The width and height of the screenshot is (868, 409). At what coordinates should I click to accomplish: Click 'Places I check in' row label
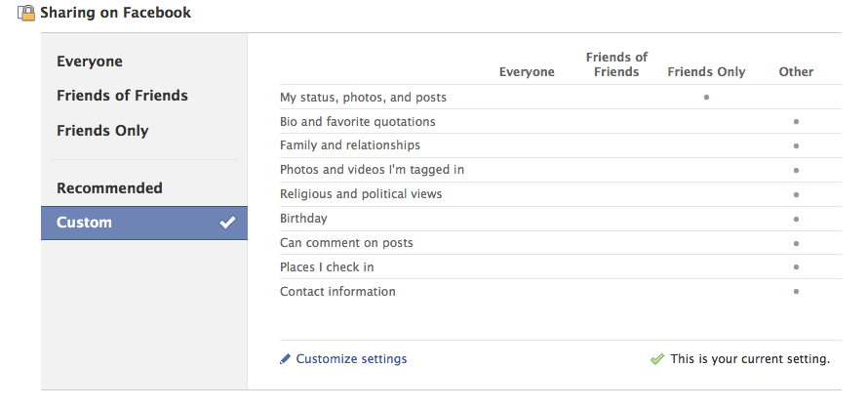(327, 267)
